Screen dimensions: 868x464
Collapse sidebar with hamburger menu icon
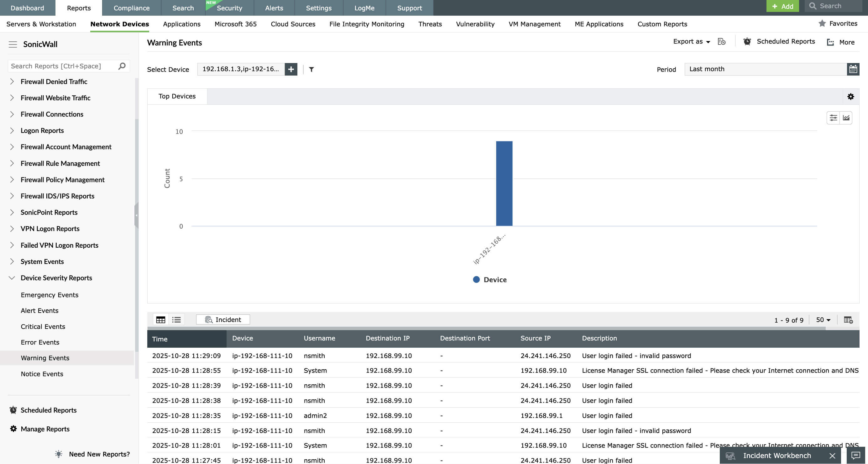[x=13, y=44]
